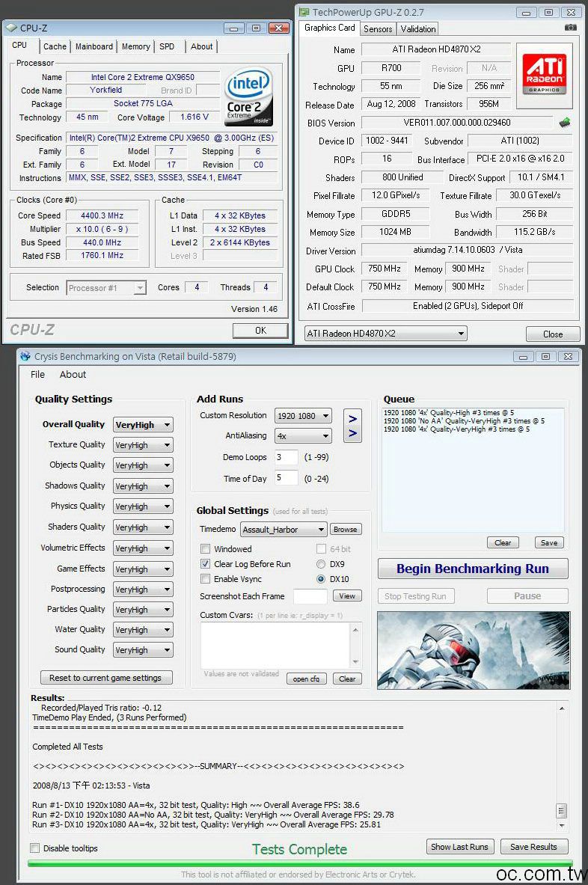Open the Shaders Quality dropdown

click(143, 527)
